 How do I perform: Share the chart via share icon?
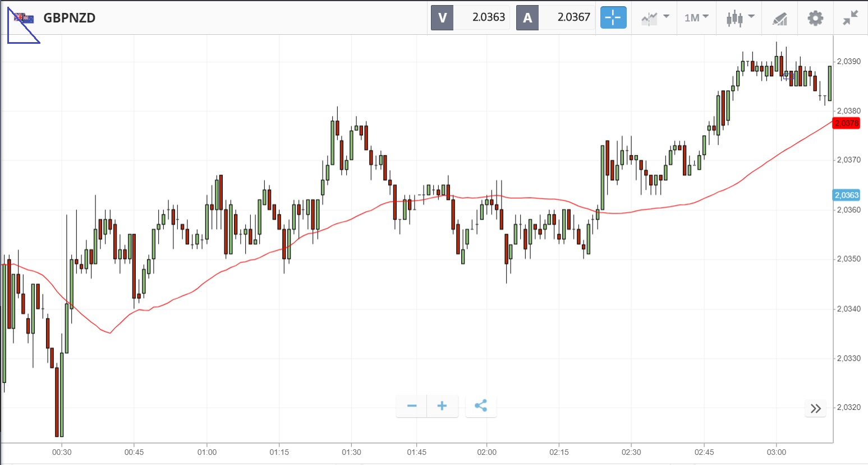(481, 406)
